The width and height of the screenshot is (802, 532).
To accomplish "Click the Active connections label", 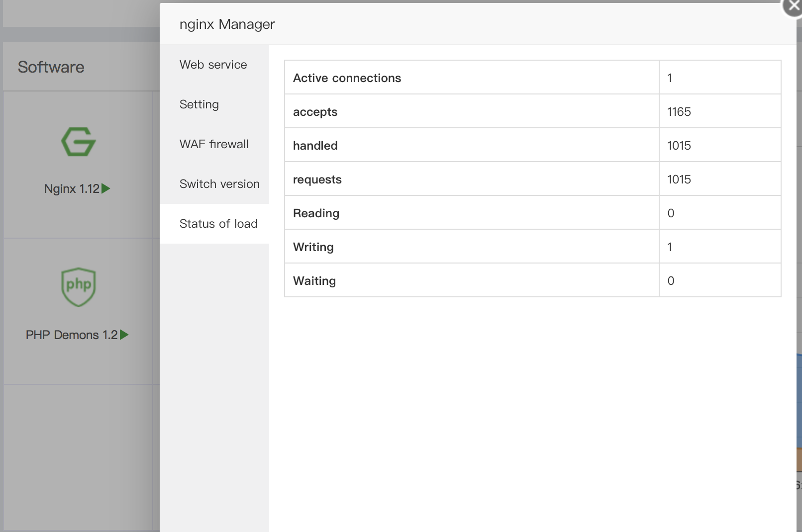I will coord(347,78).
